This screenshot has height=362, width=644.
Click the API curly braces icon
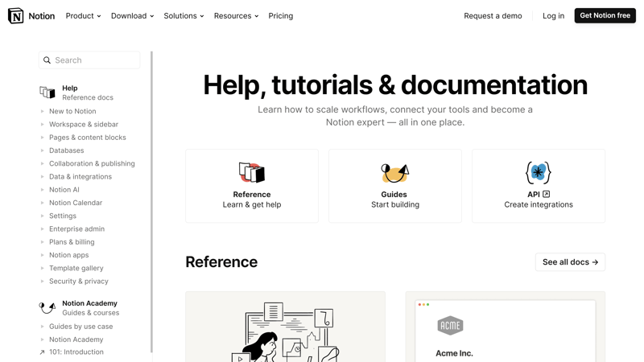[538, 172]
